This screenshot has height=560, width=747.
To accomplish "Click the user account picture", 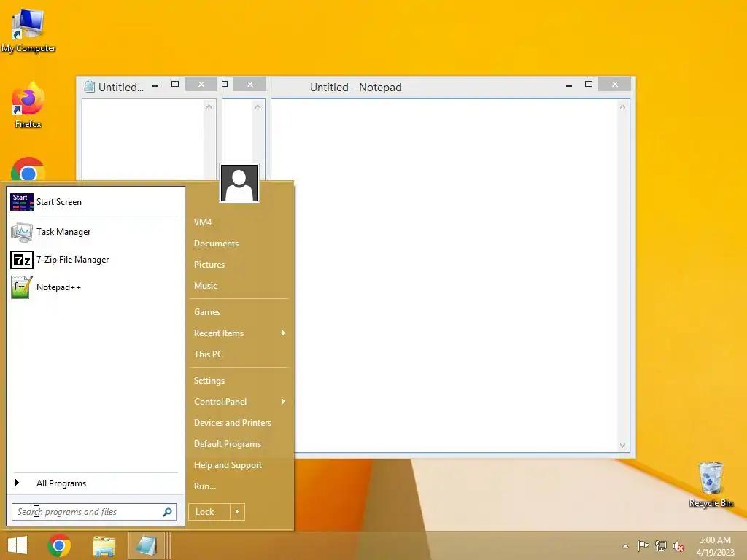I will coord(239,183).
